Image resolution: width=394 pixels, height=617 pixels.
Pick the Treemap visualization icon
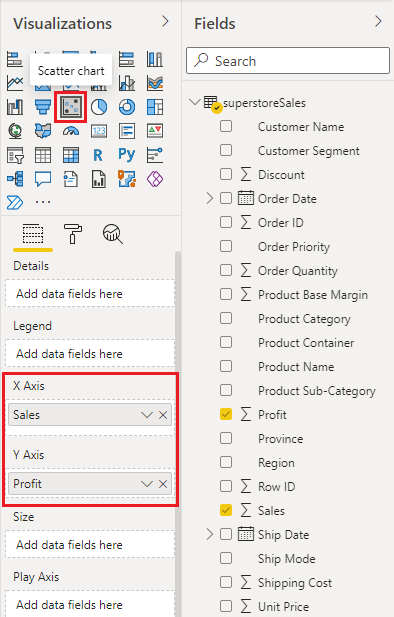155,107
